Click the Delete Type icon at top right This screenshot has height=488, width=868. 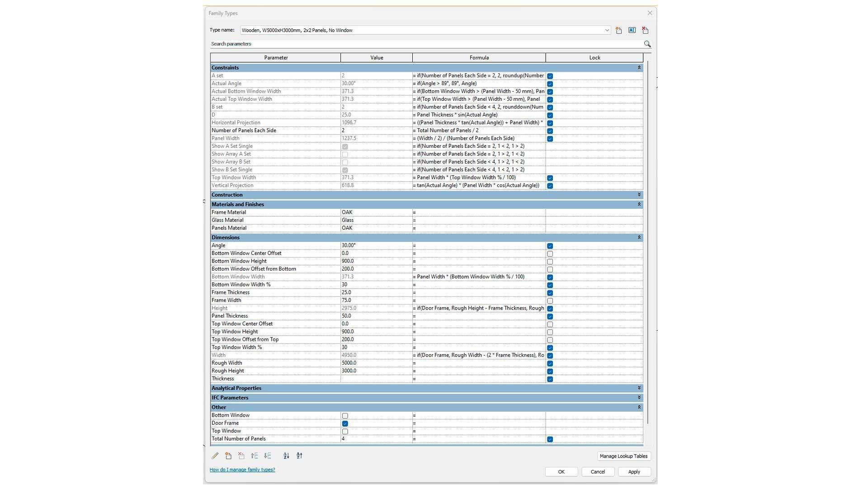[645, 30]
